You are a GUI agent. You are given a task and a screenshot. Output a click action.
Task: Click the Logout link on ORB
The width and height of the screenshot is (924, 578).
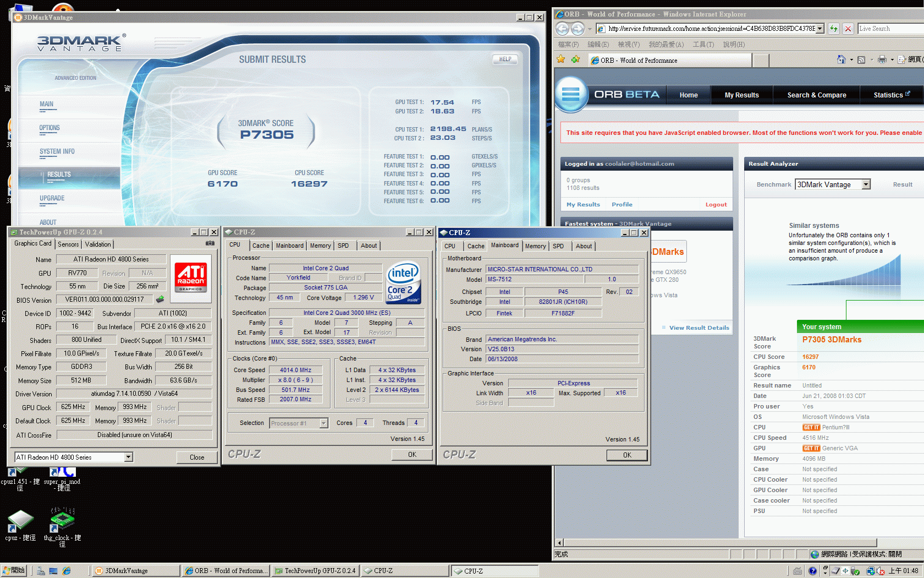click(x=716, y=205)
